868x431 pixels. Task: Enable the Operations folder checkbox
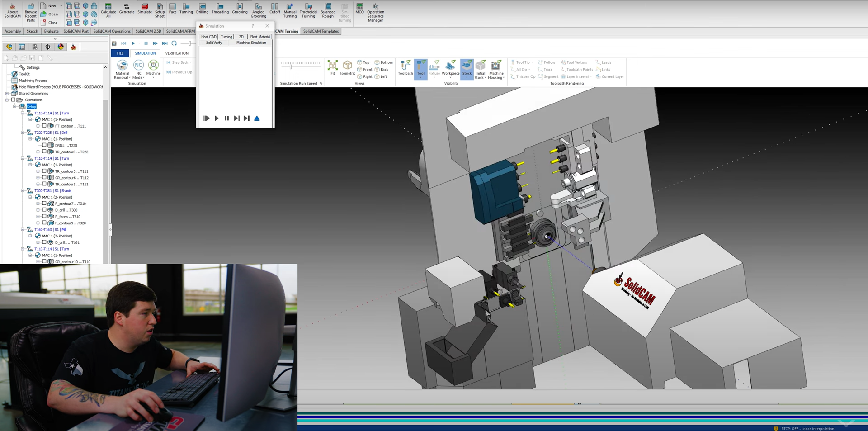[13, 100]
